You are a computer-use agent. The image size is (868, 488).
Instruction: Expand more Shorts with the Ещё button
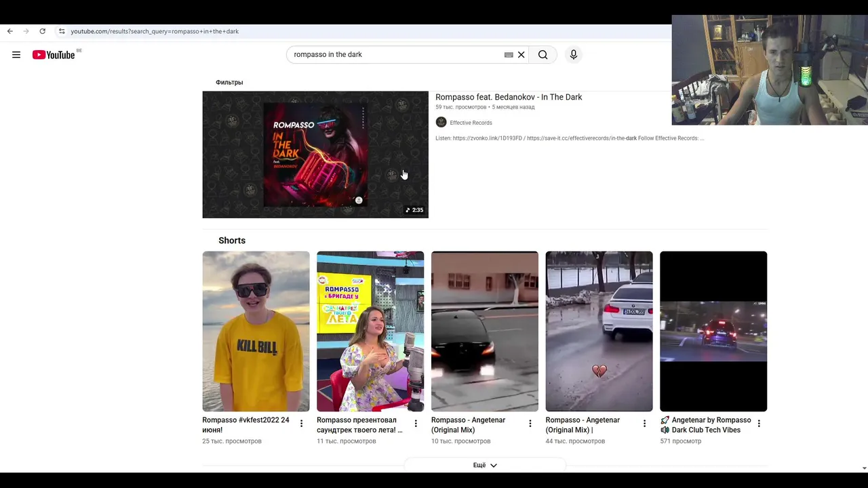[x=485, y=465]
